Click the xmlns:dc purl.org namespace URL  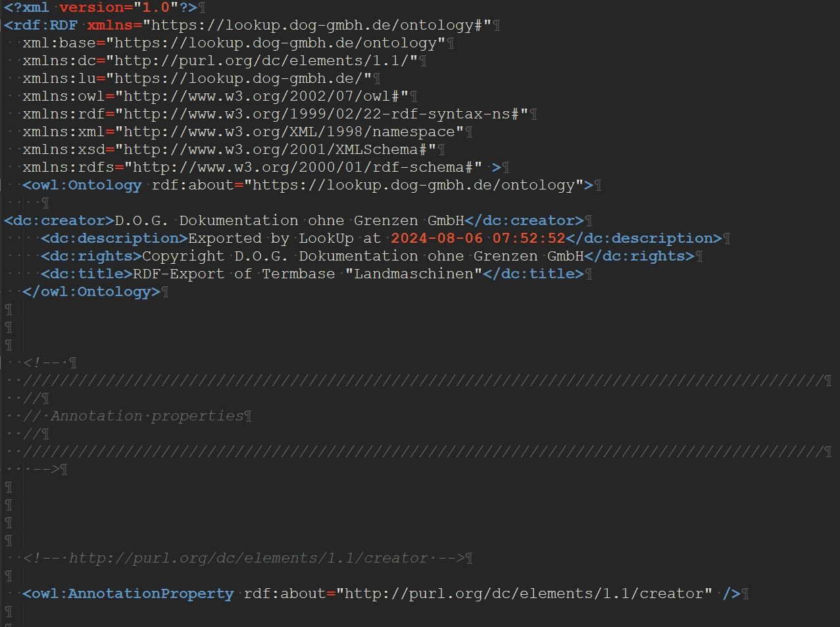[x=266, y=61]
